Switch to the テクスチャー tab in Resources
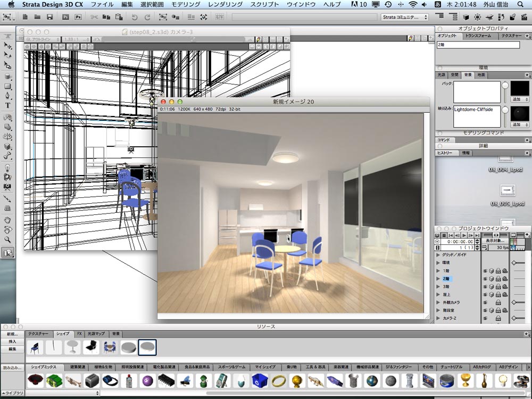 tap(38, 334)
